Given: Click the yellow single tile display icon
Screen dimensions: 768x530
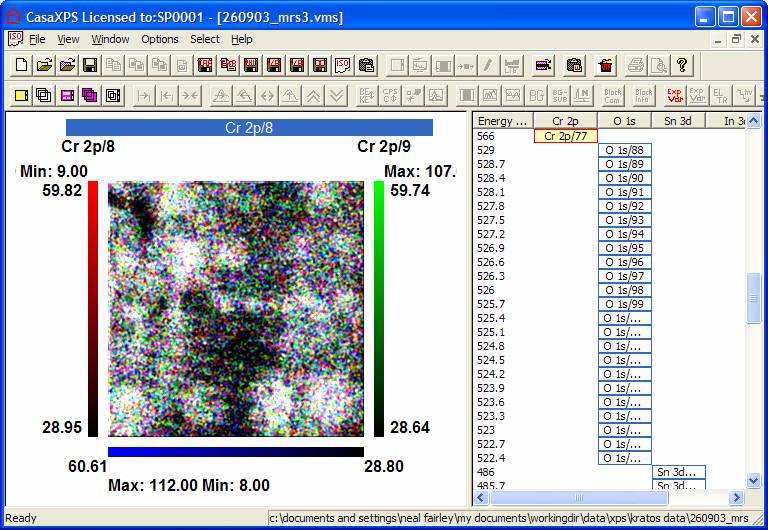Looking at the screenshot, I should pyautogui.click(x=22, y=96).
